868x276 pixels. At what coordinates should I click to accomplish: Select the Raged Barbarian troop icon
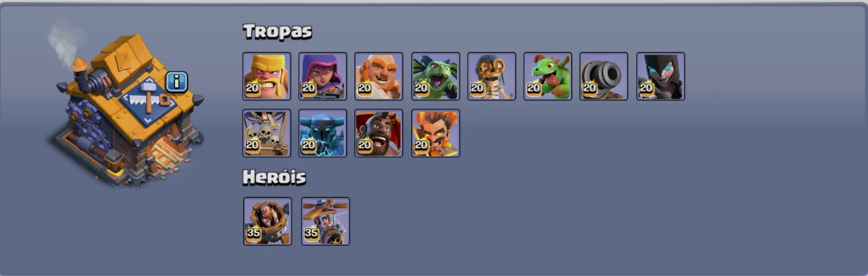[x=267, y=76]
